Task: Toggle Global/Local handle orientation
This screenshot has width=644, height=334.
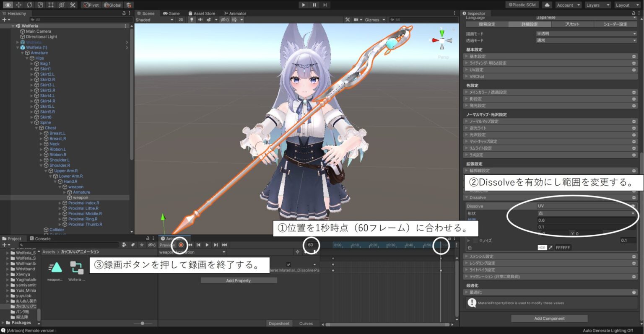Action: [x=112, y=5]
